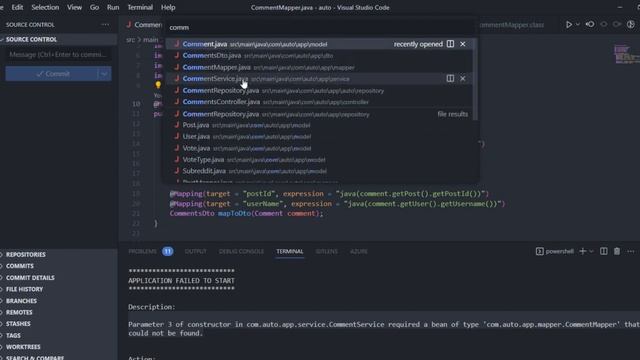Click the quick open search field

point(320,27)
